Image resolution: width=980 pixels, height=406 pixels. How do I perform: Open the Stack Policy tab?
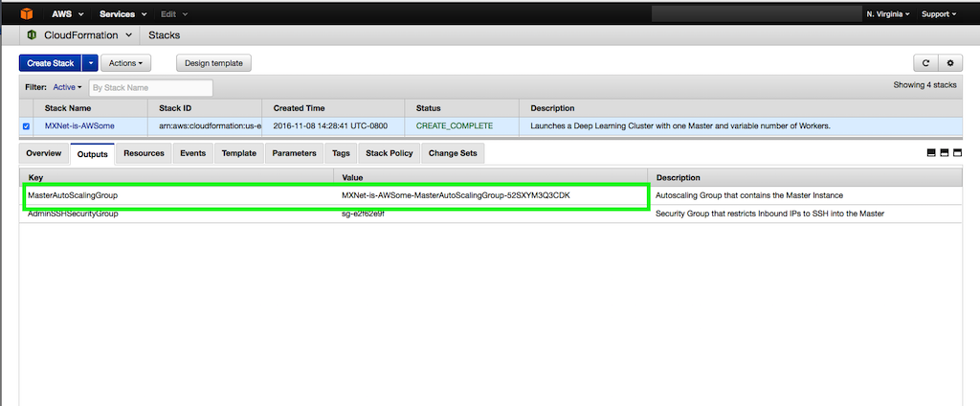tap(390, 153)
